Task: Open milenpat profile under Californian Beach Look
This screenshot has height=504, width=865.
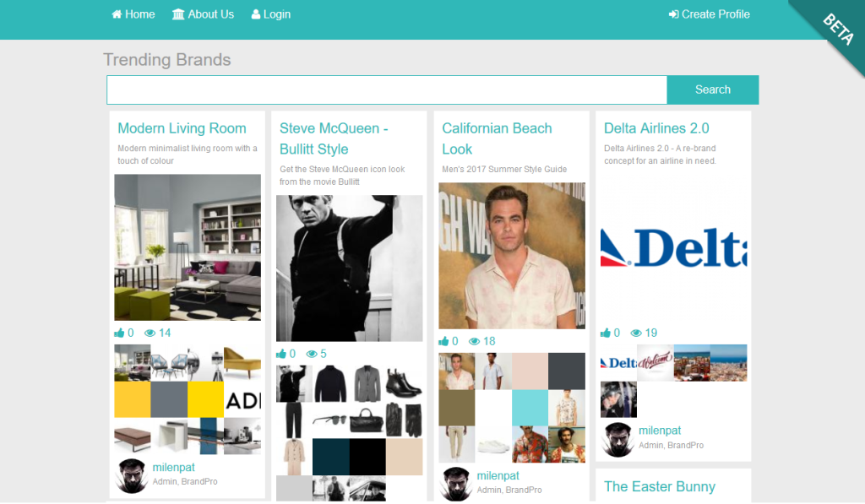Action: pyautogui.click(x=498, y=475)
